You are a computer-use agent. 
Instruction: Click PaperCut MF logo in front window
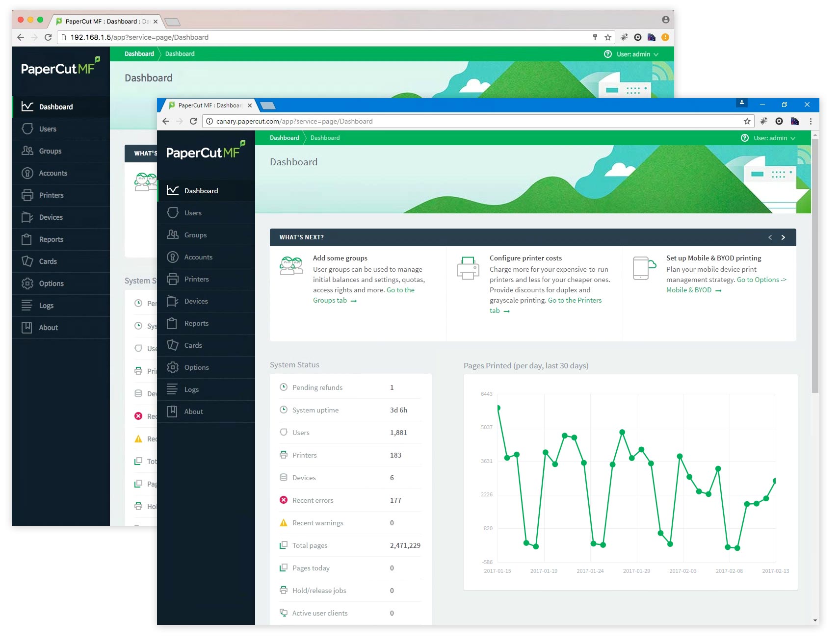tap(206, 151)
